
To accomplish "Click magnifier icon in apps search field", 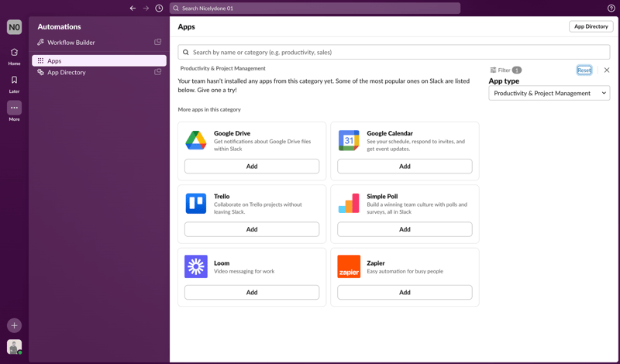I will pos(186,52).
